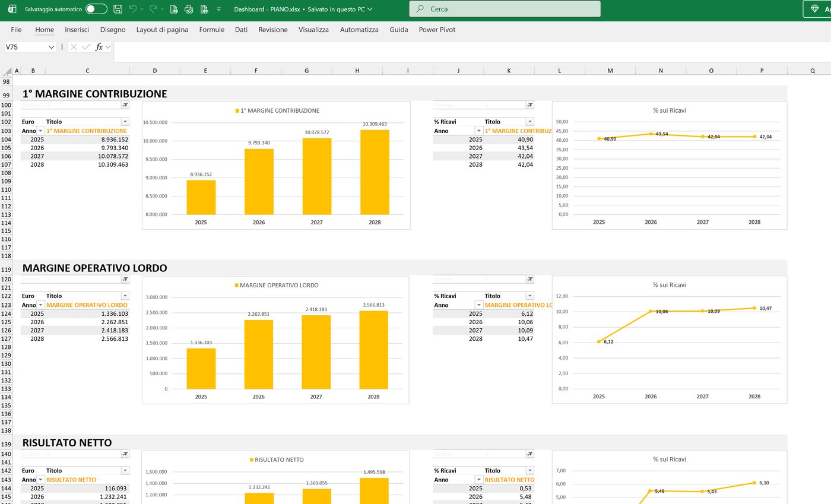
Task: Click yellow legend swatch of MARGINE OPERATIVO LORDO chart
Action: [237, 286]
